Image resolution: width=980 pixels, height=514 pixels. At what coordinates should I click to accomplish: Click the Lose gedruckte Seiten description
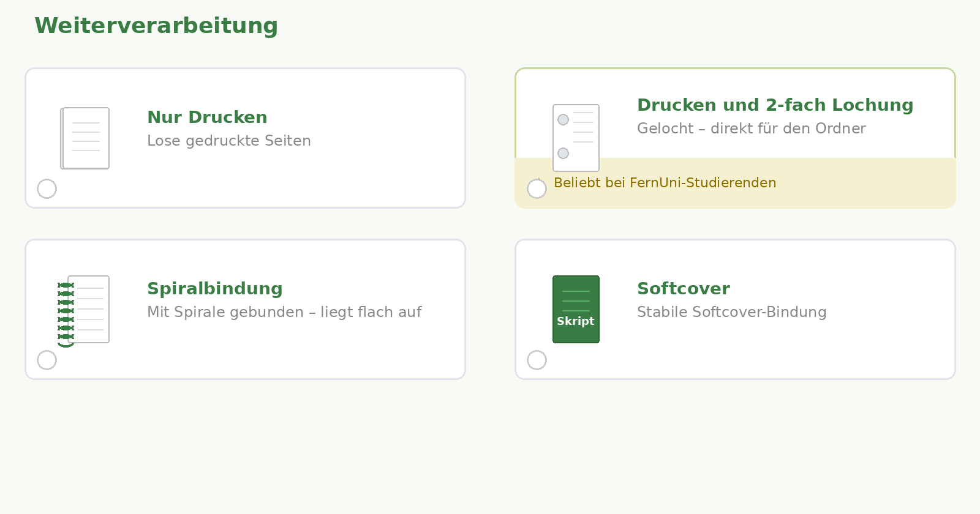click(228, 141)
